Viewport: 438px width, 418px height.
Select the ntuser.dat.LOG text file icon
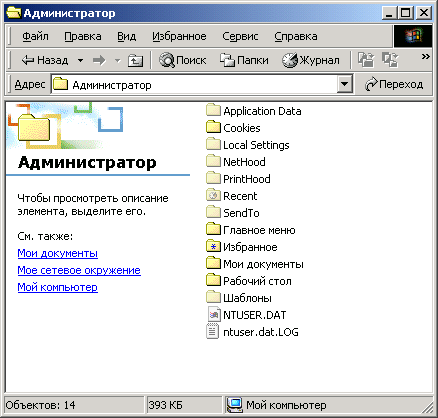click(x=213, y=332)
